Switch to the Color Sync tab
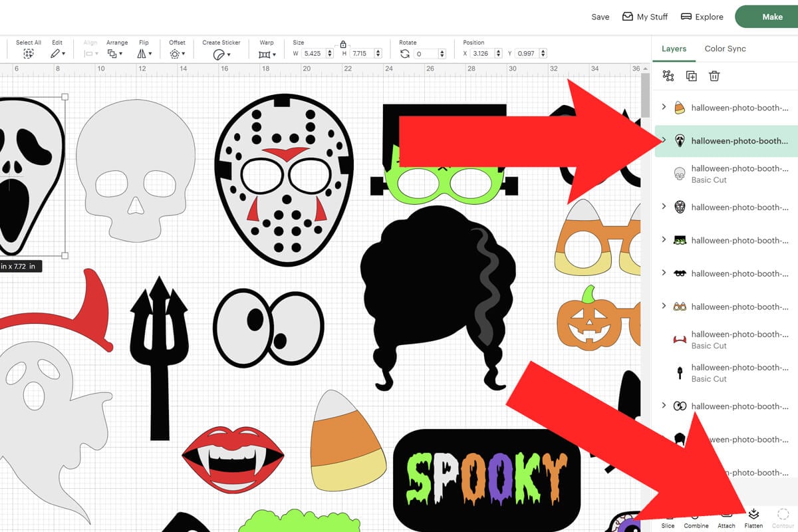Image resolution: width=798 pixels, height=532 pixels. [726, 49]
